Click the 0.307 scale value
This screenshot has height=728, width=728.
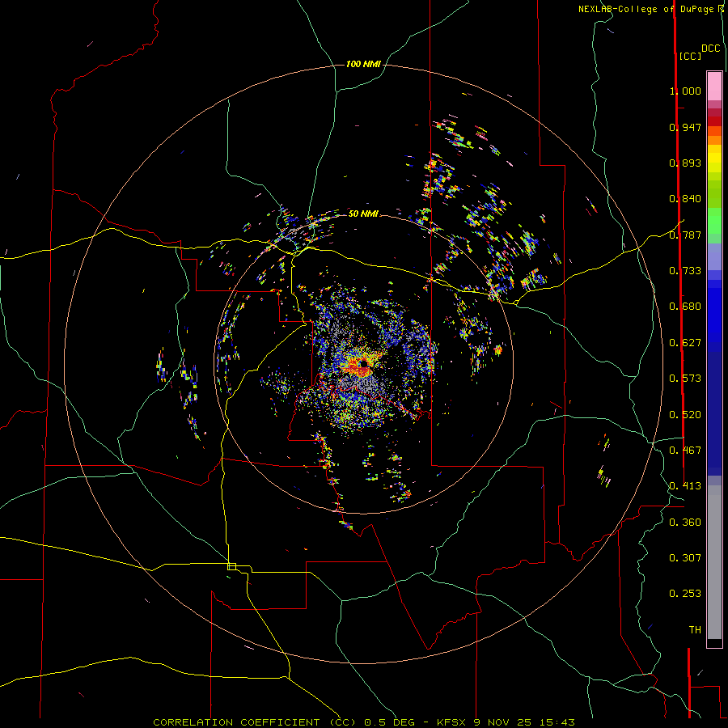coord(685,558)
